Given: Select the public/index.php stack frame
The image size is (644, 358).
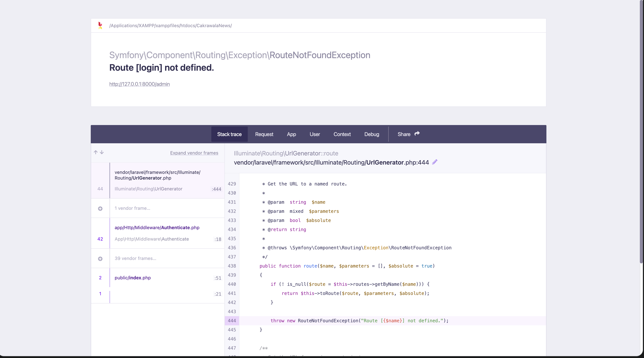Looking at the screenshot, I should pyautogui.click(x=133, y=278).
